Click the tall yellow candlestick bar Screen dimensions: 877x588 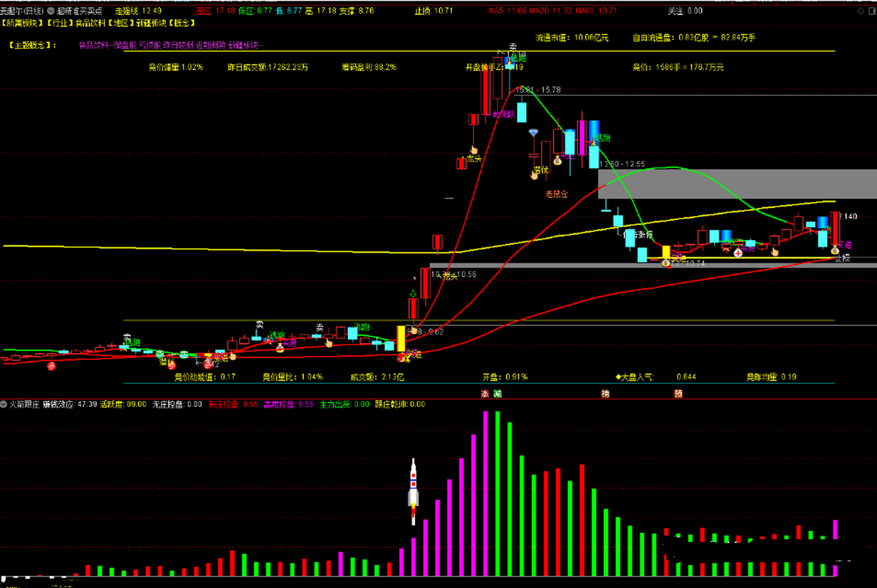click(401, 339)
